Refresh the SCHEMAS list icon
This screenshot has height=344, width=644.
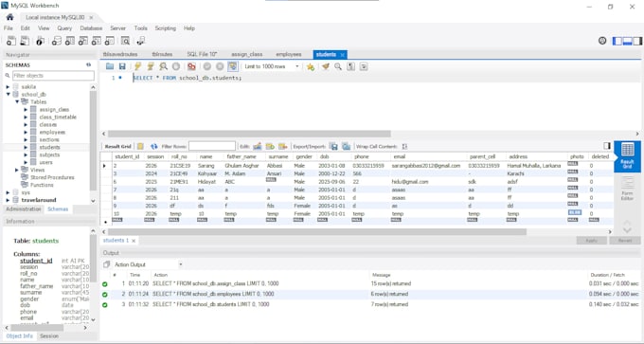click(x=88, y=65)
